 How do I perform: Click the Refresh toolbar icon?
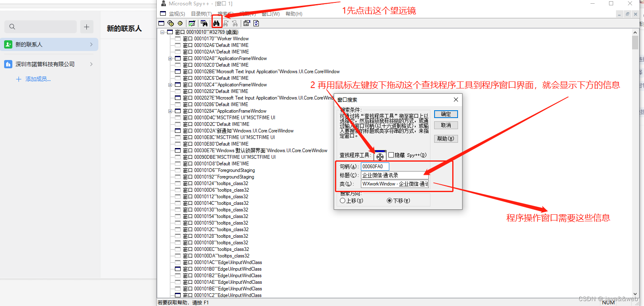pyautogui.click(x=256, y=23)
